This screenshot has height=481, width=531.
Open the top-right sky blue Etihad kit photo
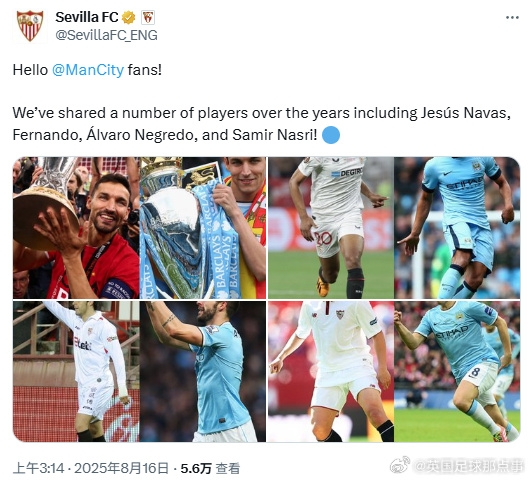click(457, 228)
